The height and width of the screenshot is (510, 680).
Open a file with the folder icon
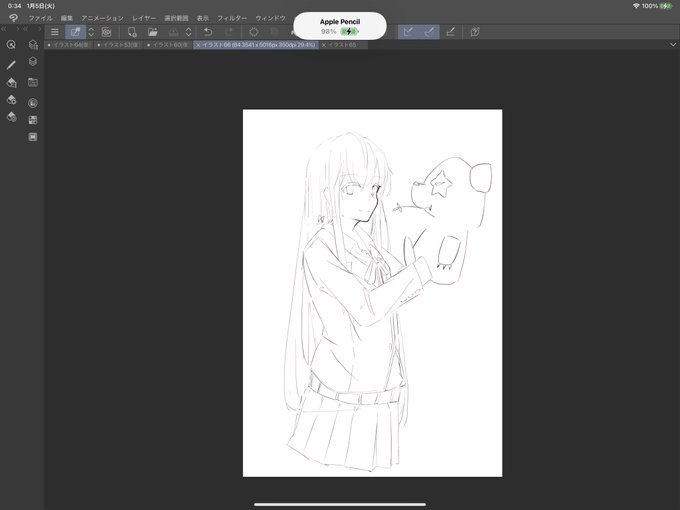[153, 32]
